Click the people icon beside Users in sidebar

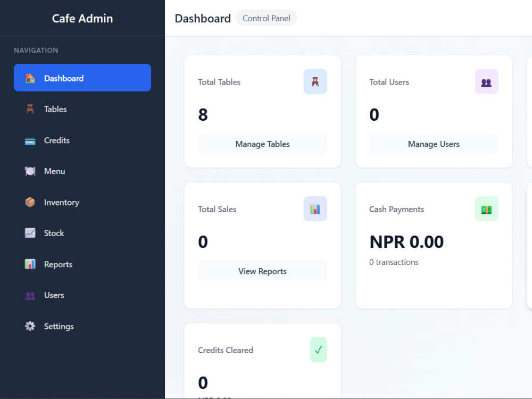coord(30,296)
